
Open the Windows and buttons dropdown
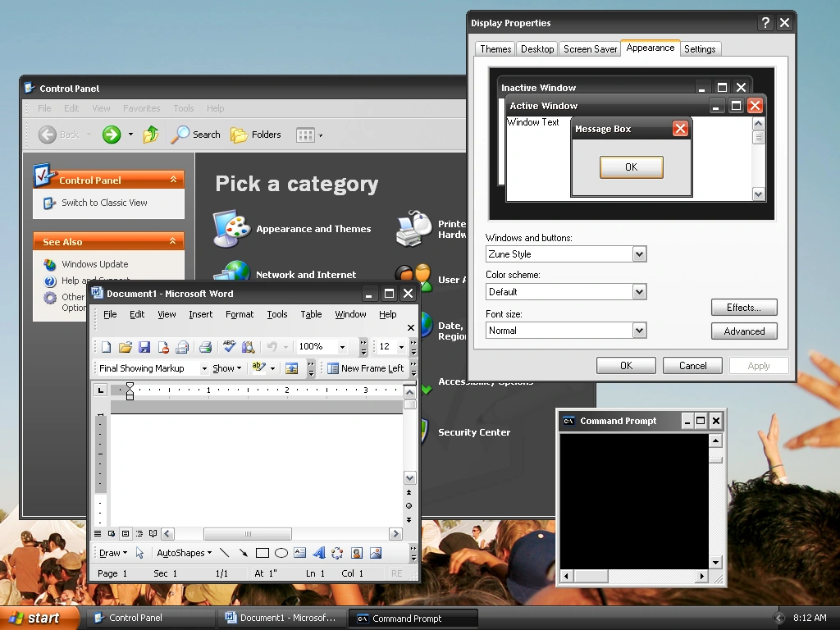639,254
